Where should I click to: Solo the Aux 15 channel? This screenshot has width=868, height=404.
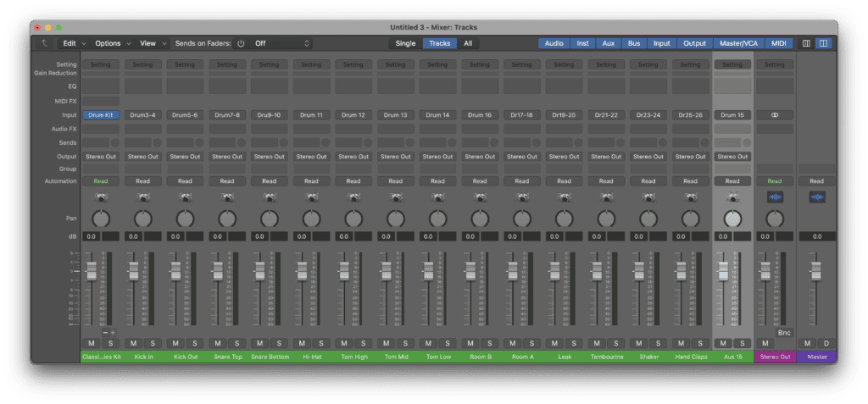click(743, 344)
